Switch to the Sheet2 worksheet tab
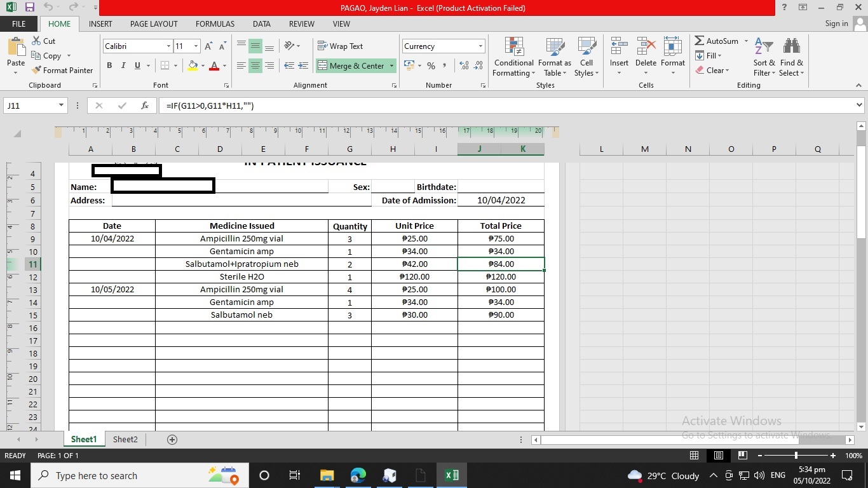Screen dimensions: 868x488 pyautogui.click(x=125, y=440)
